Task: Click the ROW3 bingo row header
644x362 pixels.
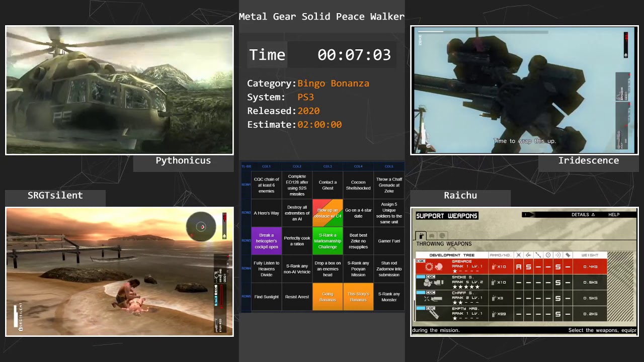Action: pos(246,241)
